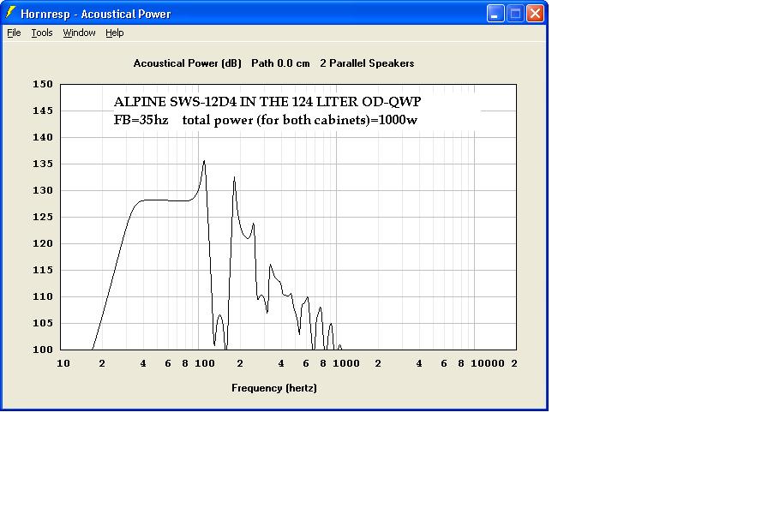Click the 1000 frequency axis label
Viewport: 774px width, 532px height.
click(x=346, y=364)
